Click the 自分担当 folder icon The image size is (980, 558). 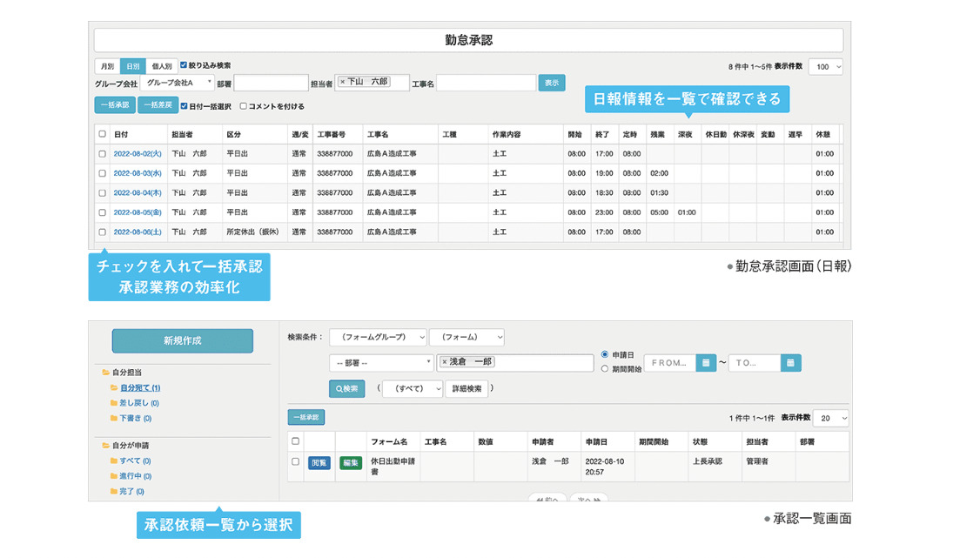[105, 373]
